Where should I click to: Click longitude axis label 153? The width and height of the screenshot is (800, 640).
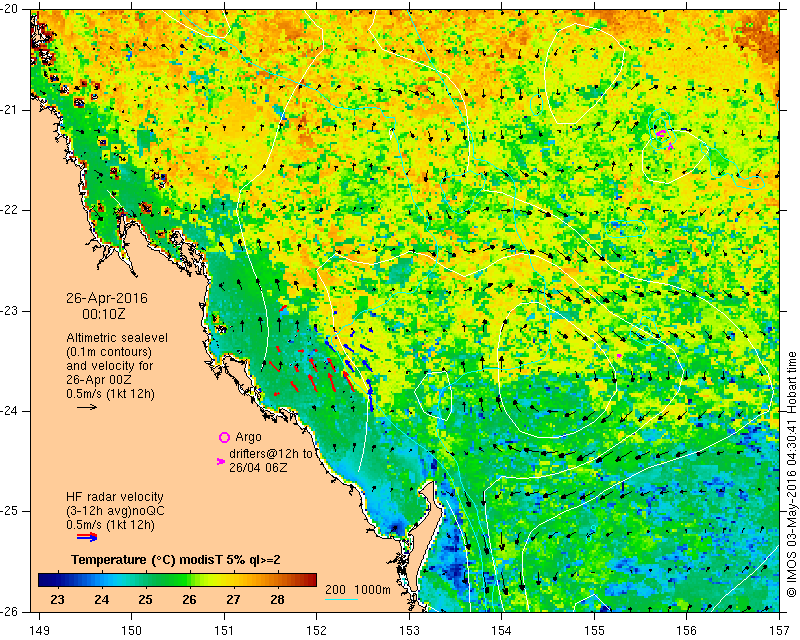click(410, 630)
